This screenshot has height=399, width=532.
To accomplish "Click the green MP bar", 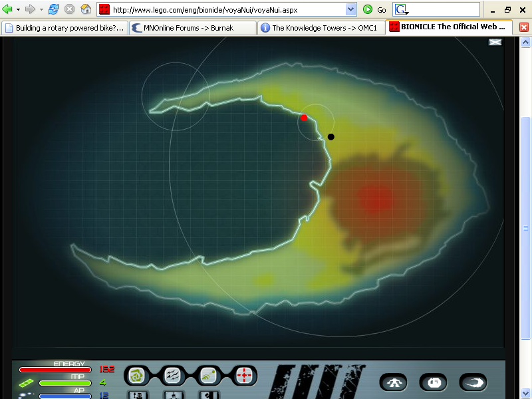I will tap(65, 383).
